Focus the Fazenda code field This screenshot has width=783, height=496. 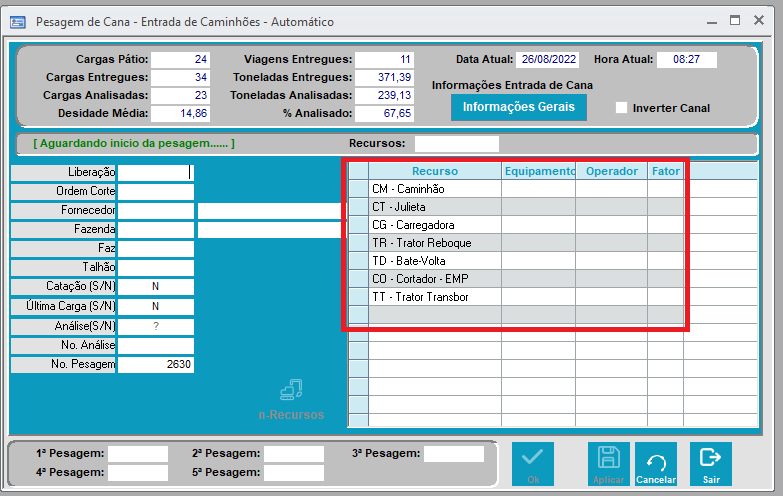coord(156,229)
